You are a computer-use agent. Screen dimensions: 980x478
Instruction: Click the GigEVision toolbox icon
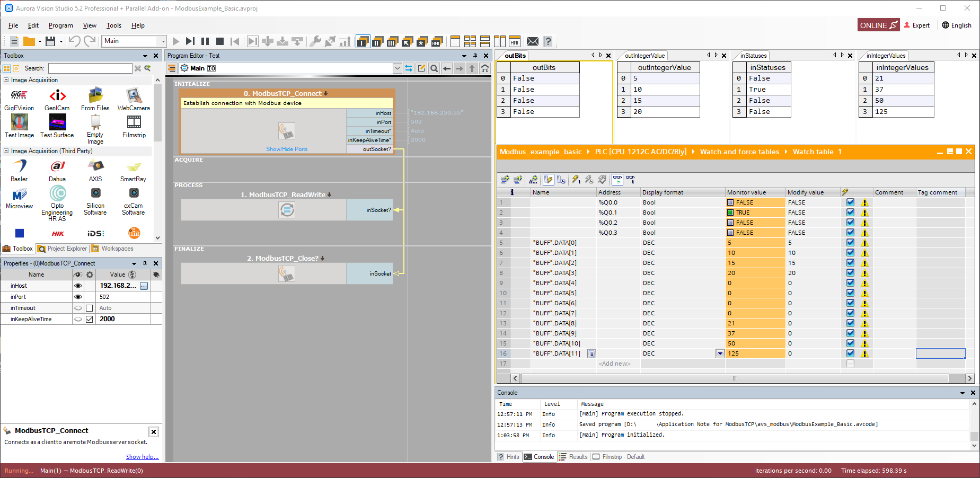(x=19, y=96)
